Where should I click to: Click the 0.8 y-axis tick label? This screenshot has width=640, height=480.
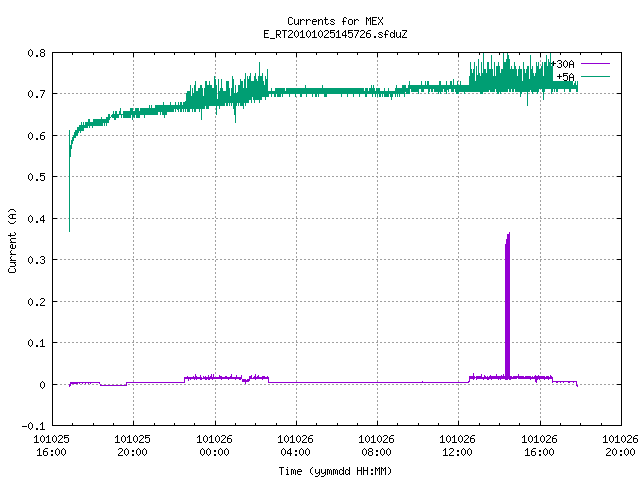click(x=36, y=53)
